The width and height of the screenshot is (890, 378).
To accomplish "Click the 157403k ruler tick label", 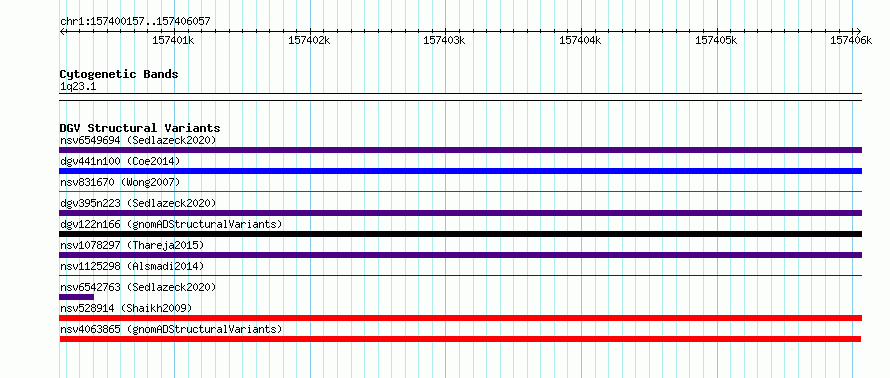I will click(444, 40).
